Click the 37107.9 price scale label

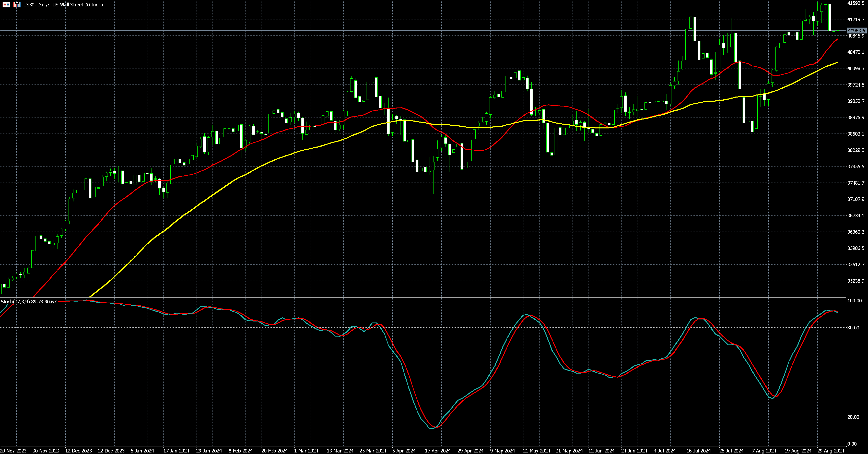tap(856, 199)
